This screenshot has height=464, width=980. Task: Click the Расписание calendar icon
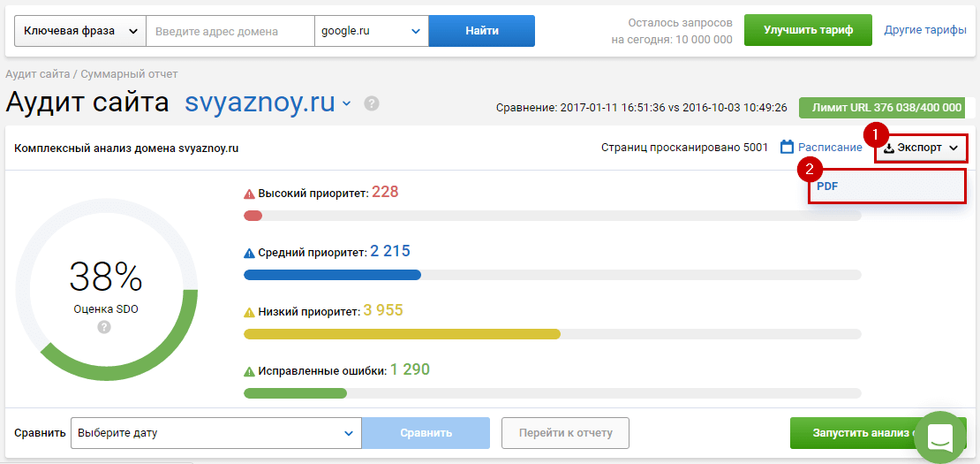point(787,148)
